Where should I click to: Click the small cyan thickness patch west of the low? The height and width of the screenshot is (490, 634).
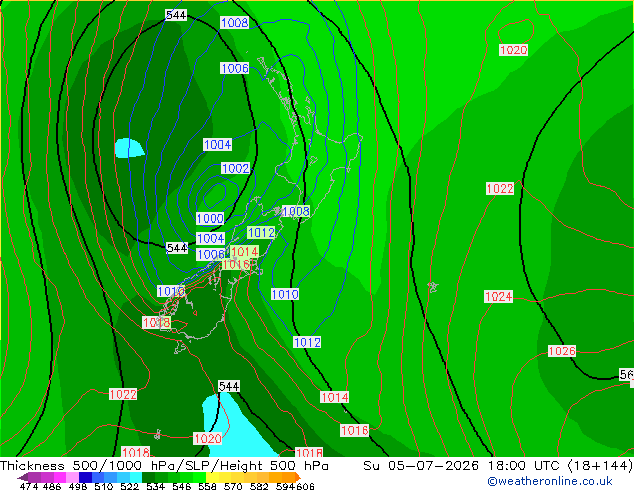click(129, 148)
